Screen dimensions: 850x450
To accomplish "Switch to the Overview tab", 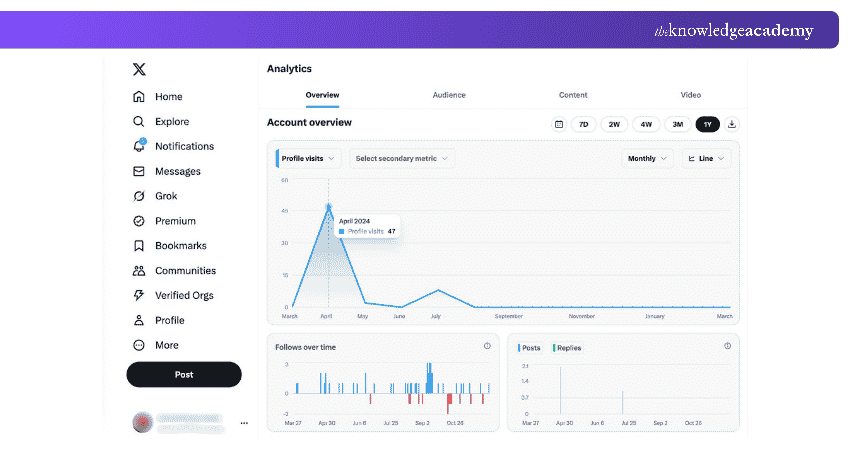I will tap(323, 95).
